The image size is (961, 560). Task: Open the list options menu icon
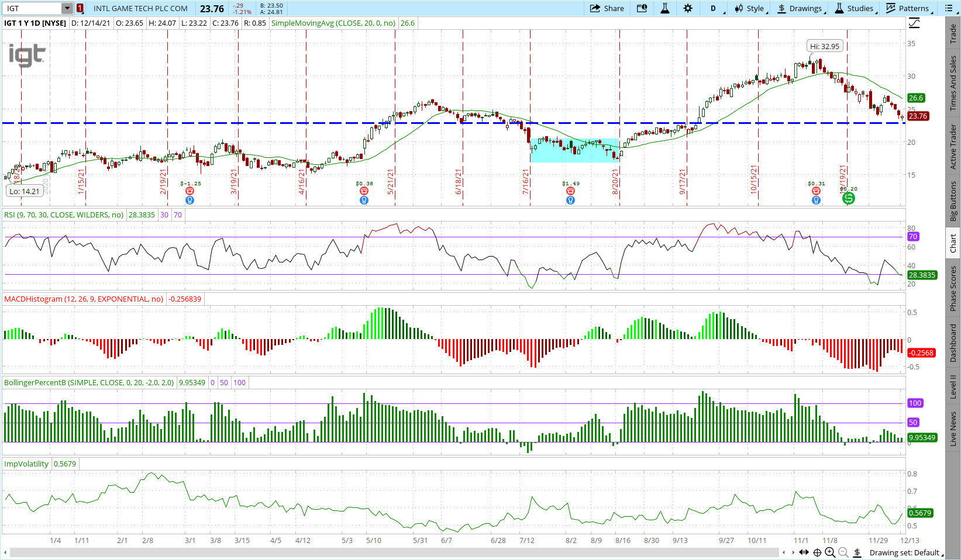948,8
